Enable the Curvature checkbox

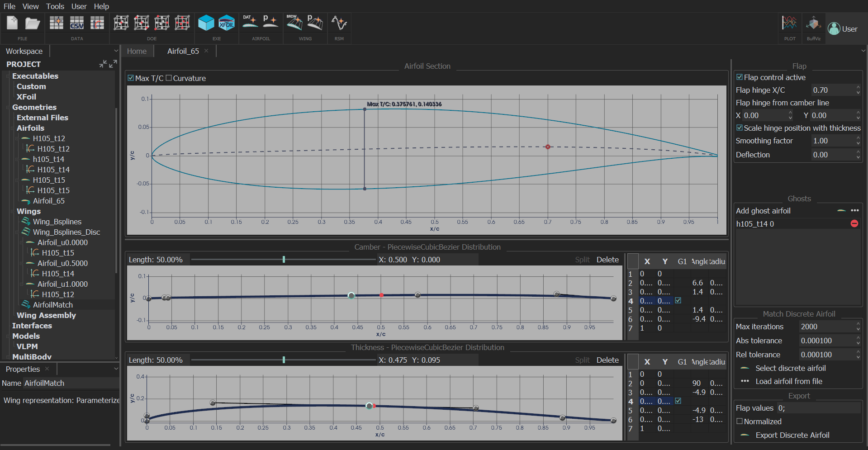[169, 78]
